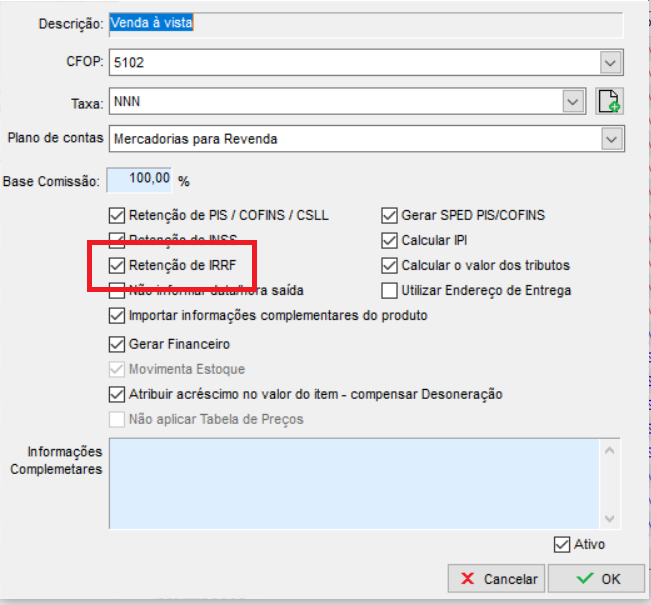Click the add new Taxa icon
Viewport: 651px width, 605px height.
tap(609, 101)
